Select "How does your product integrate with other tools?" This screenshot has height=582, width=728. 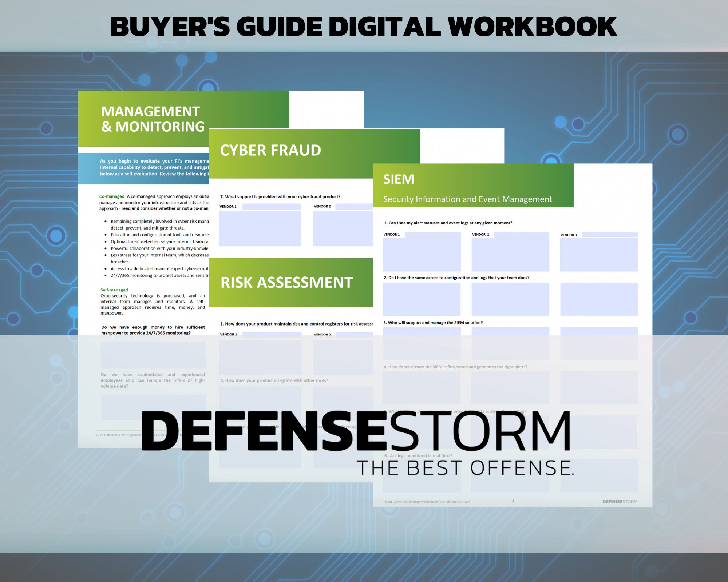coord(274,380)
